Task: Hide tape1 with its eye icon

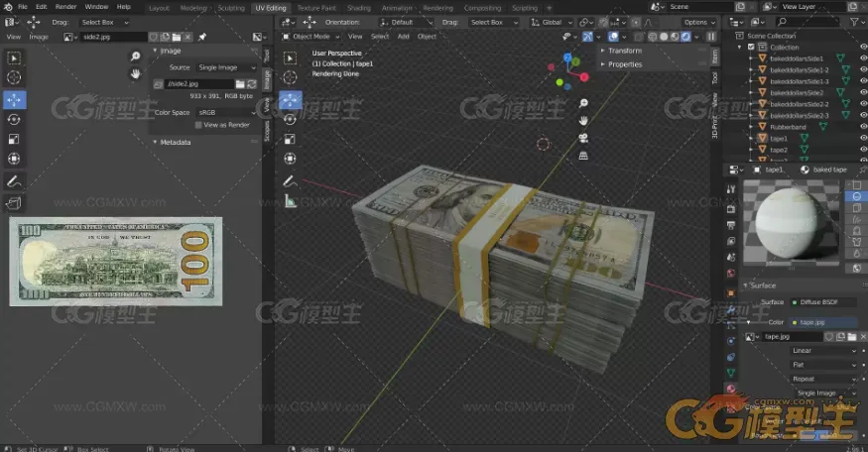Action: click(863, 139)
